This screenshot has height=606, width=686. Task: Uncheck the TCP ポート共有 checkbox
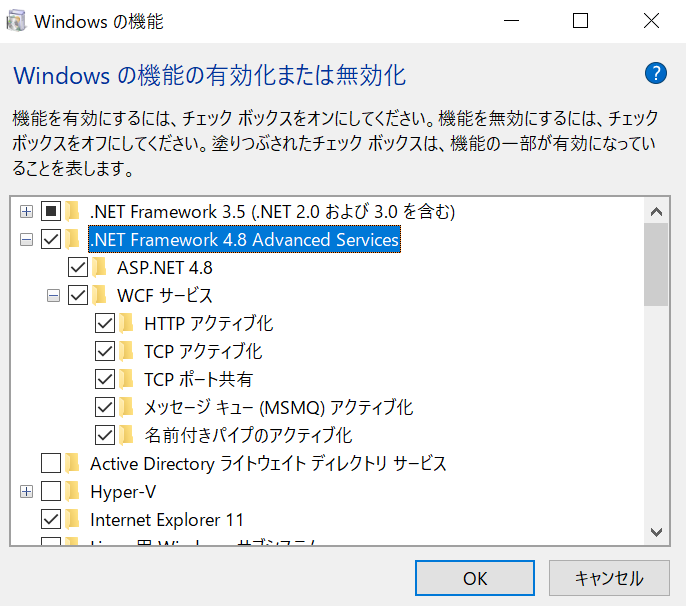pyautogui.click(x=105, y=380)
